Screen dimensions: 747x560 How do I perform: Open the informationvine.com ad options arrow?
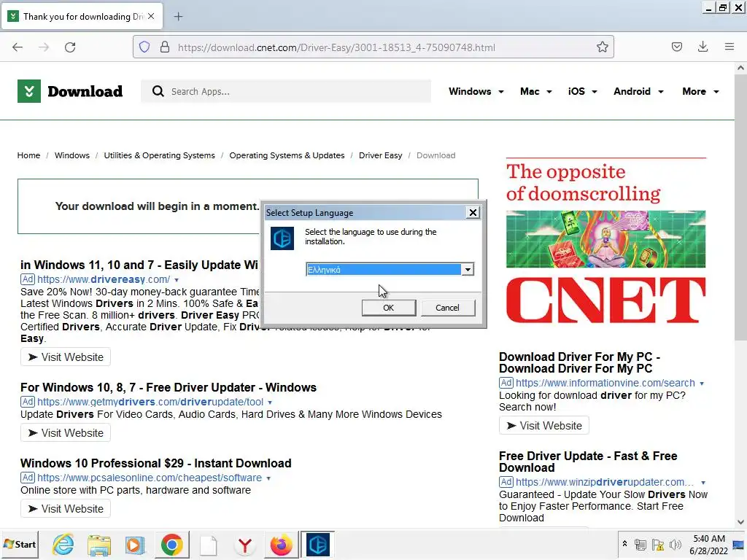tap(702, 384)
